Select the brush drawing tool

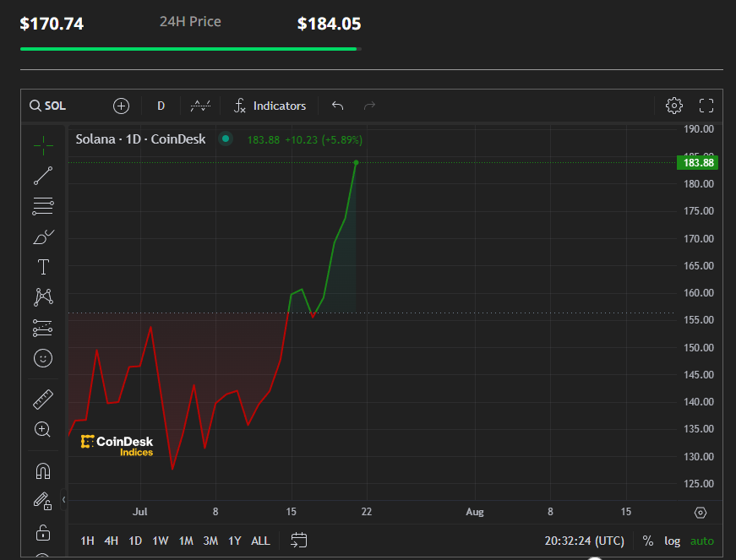43,237
